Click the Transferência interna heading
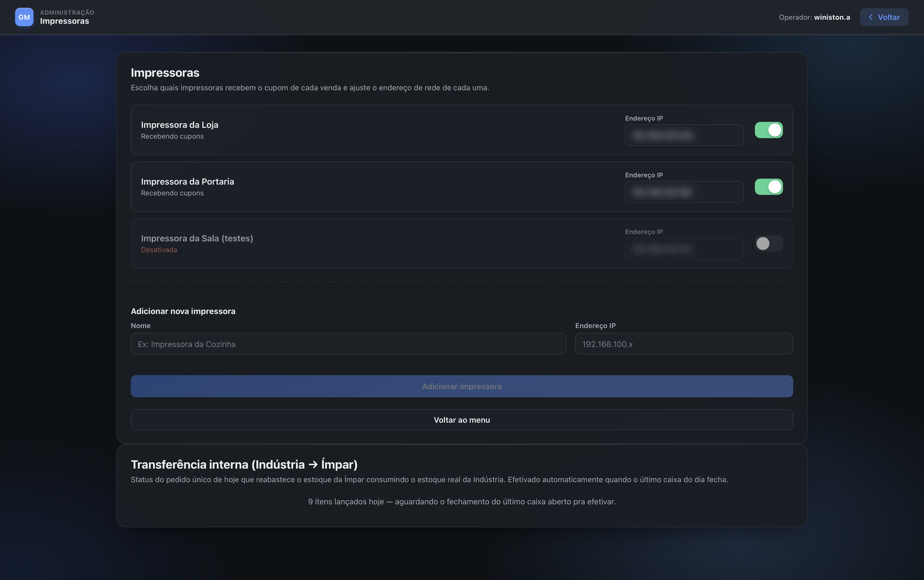Screen dimensions: 924x580 [244, 464]
